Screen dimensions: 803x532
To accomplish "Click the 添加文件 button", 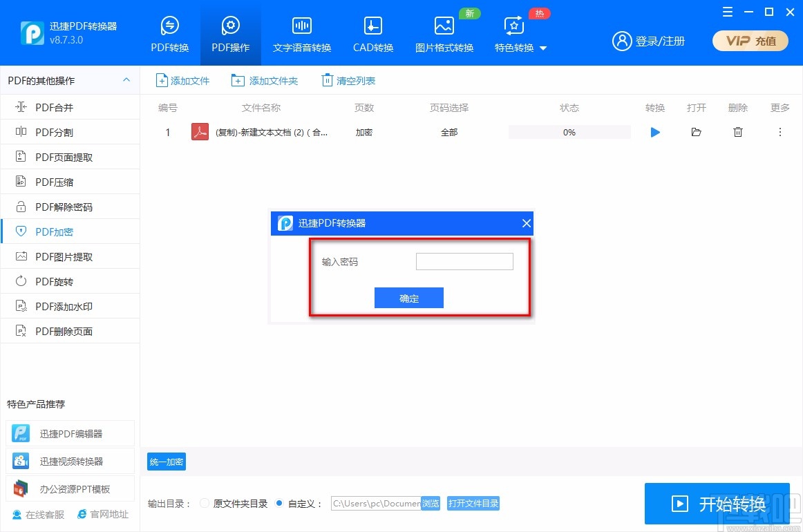I will point(182,80).
